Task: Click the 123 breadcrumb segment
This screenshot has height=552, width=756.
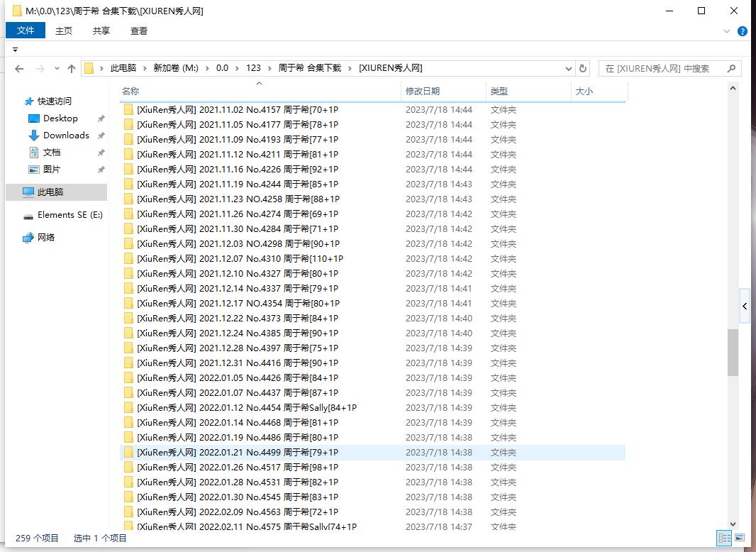Action: click(253, 68)
